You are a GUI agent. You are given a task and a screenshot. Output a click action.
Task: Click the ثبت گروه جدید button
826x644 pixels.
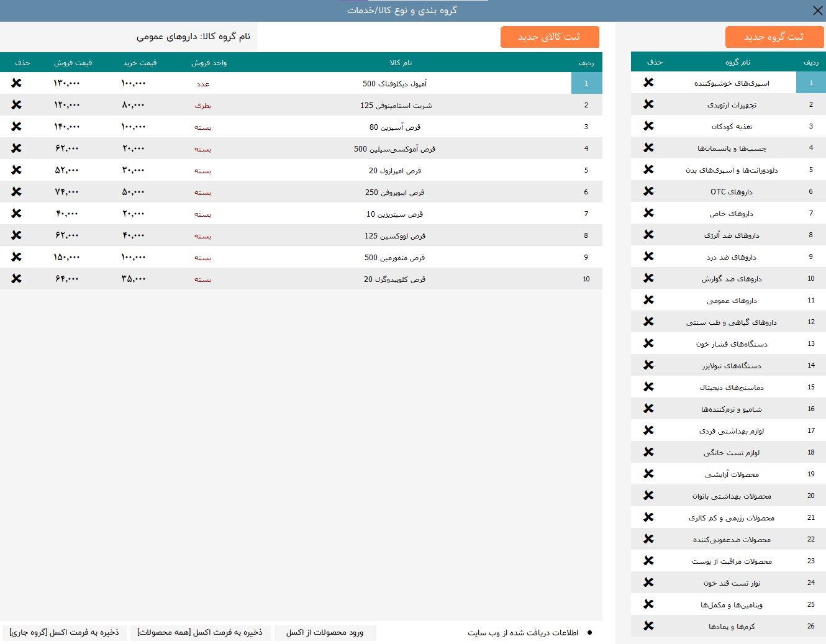(x=774, y=37)
